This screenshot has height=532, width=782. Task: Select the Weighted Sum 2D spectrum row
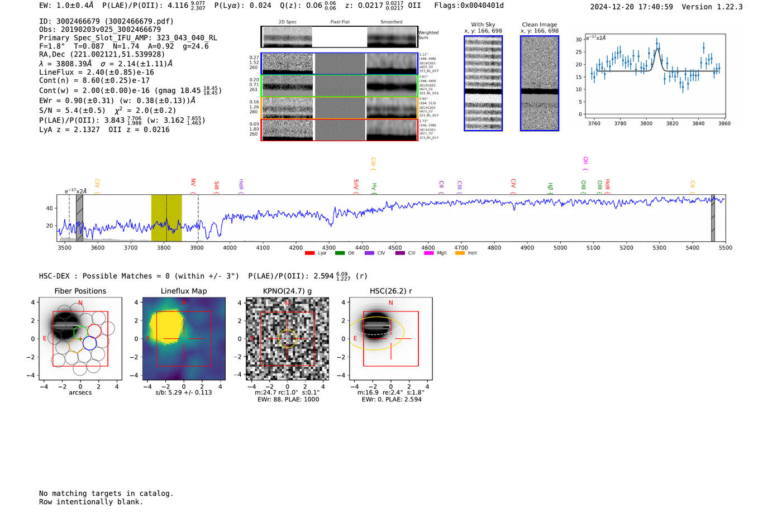point(340,37)
